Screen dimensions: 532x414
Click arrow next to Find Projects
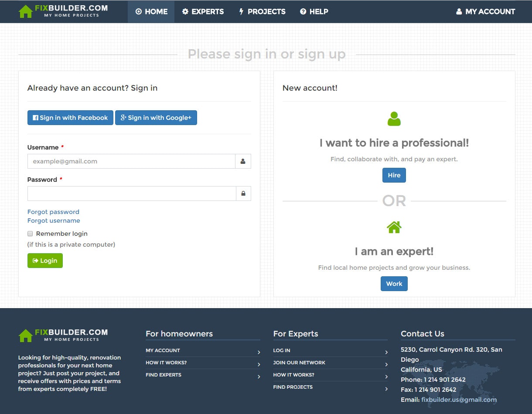coord(386,389)
